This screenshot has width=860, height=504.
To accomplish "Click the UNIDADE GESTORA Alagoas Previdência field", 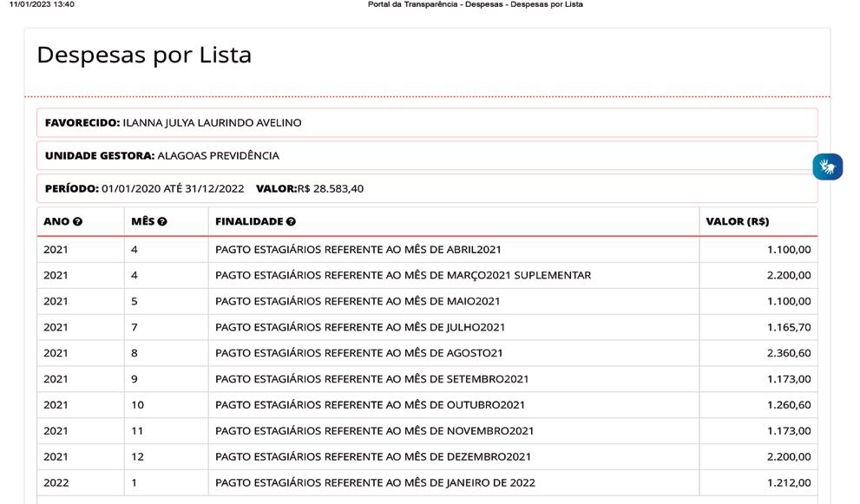I will 427,156.
